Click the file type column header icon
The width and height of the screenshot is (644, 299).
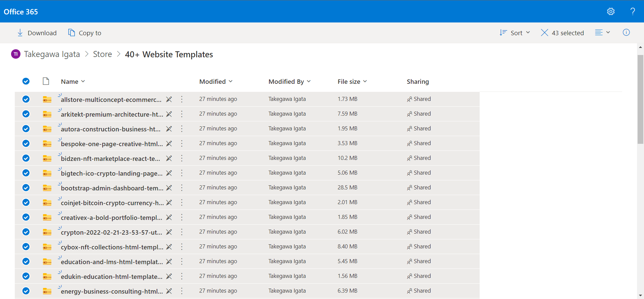pos(46,81)
